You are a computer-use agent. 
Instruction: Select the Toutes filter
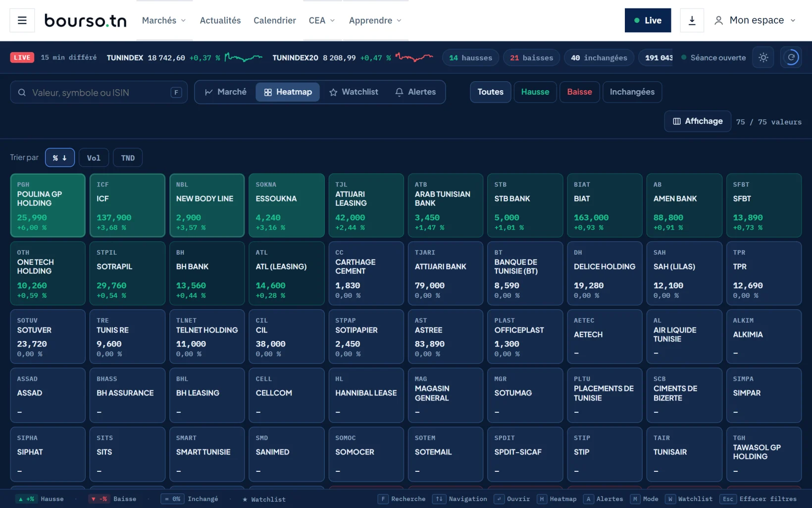tap(490, 92)
